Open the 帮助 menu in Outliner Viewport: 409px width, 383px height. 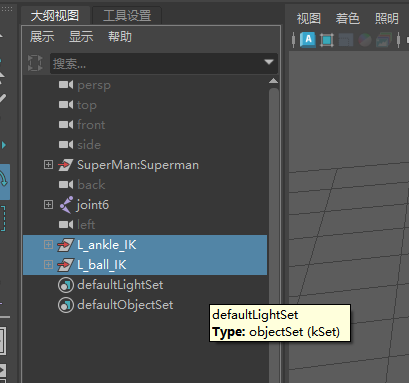[120, 37]
